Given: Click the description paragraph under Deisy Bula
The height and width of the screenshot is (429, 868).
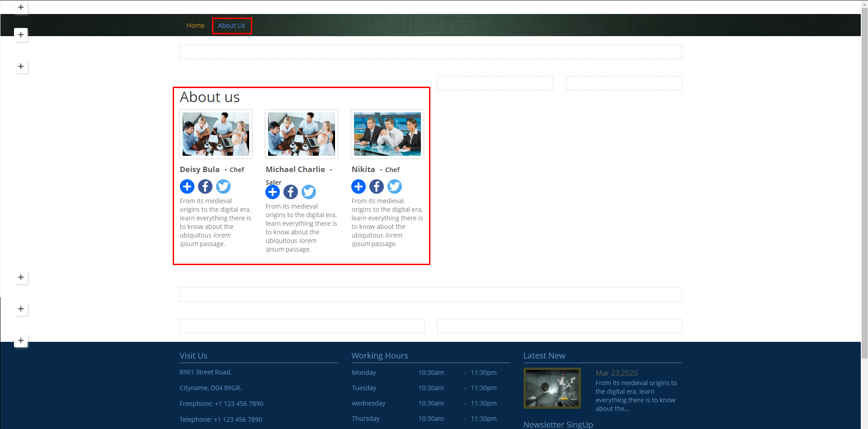Looking at the screenshot, I should pyautogui.click(x=215, y=222).
